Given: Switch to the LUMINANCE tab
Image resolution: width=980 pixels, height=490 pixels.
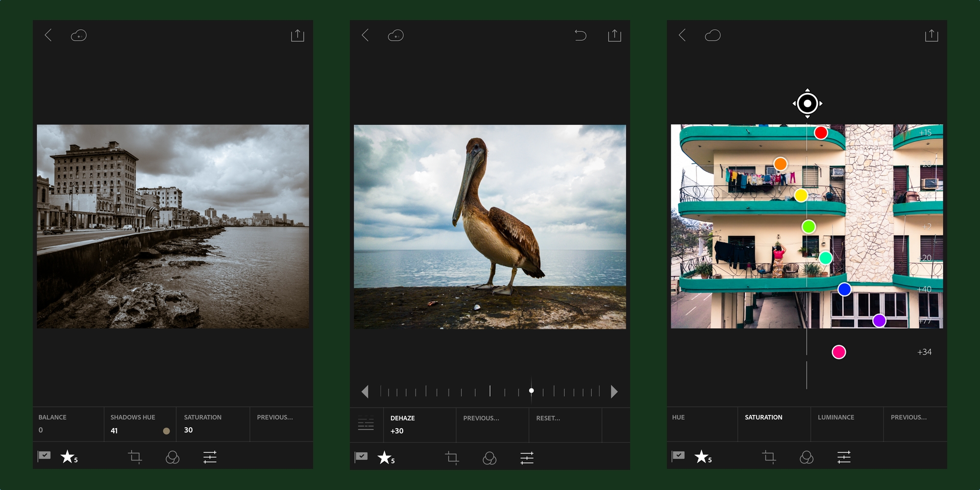Looking at the screenshot, I should click(x=836, y=417).
